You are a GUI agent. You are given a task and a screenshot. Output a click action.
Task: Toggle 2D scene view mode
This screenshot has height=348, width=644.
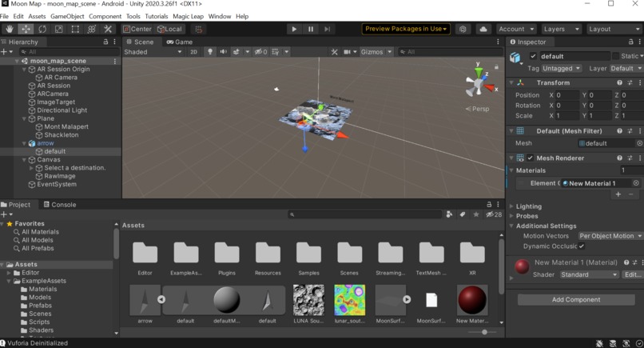point(193,52)
